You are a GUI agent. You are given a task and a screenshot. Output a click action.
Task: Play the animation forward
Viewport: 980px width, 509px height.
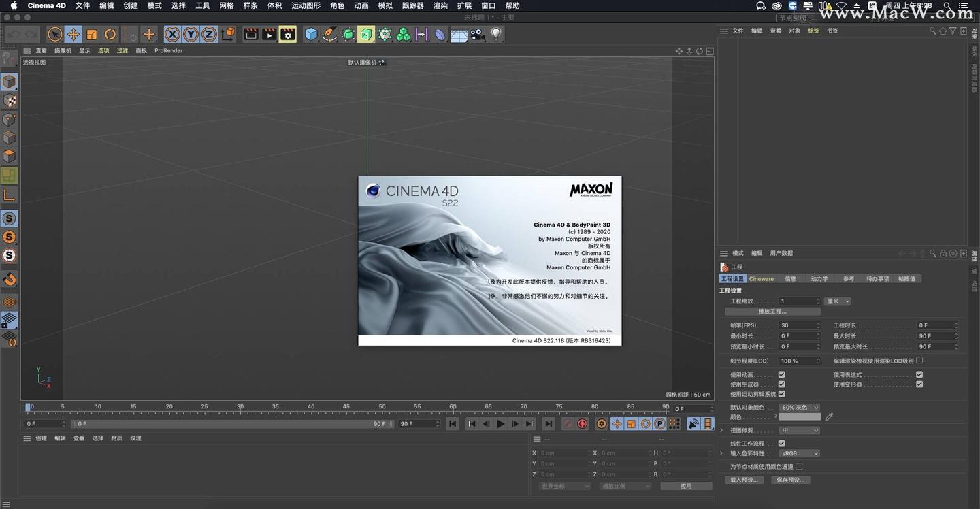tap(501, 424)
